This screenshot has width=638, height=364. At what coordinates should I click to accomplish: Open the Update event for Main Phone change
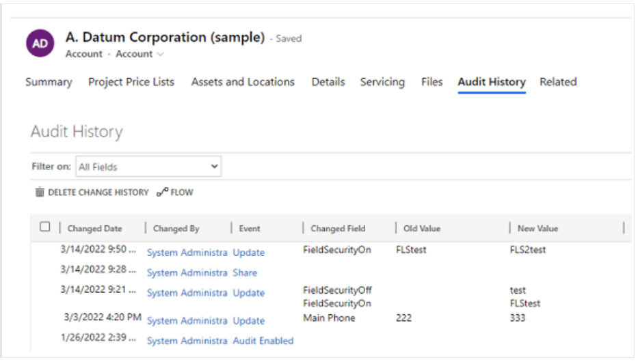point(248,320)
